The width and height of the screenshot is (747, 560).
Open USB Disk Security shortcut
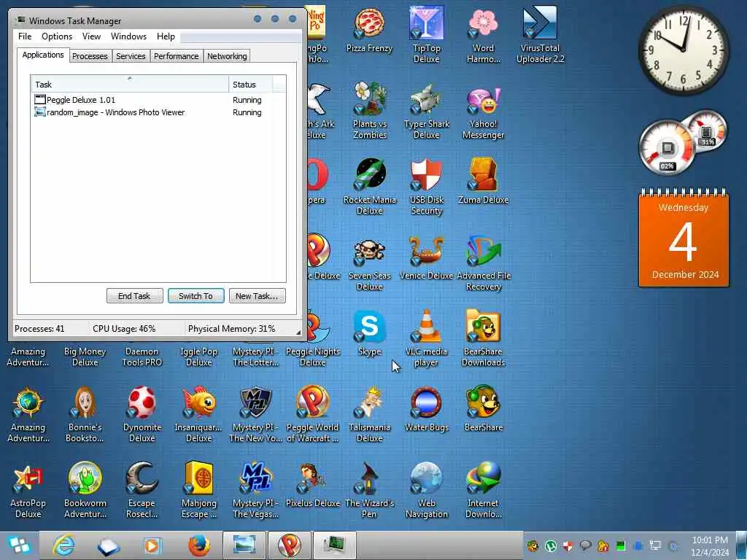click(426, 186)
